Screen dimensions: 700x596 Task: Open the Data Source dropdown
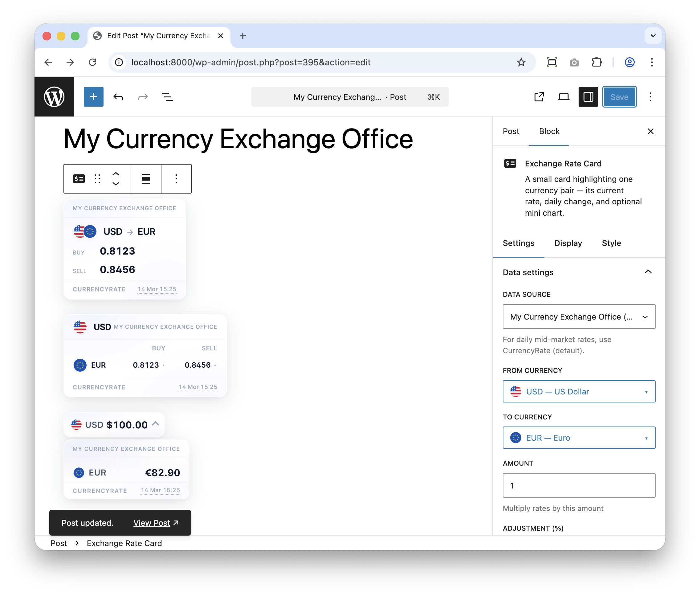579,316
